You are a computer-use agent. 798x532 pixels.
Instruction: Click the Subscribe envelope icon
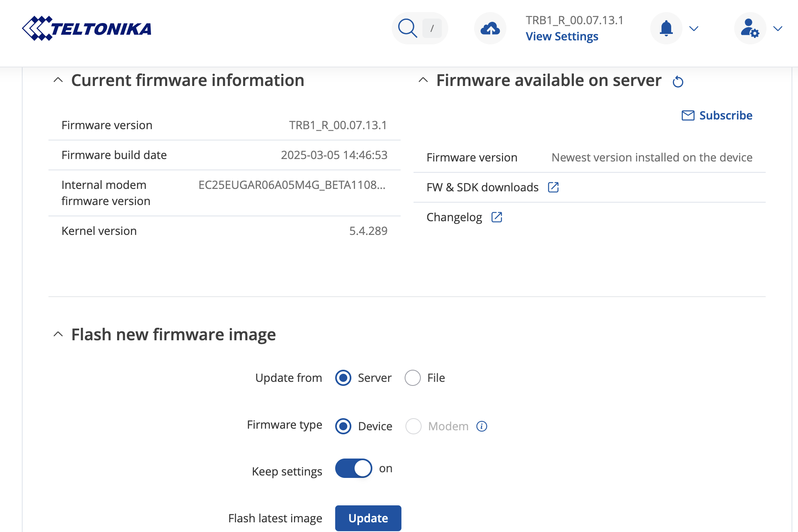[x=688, y=115]
